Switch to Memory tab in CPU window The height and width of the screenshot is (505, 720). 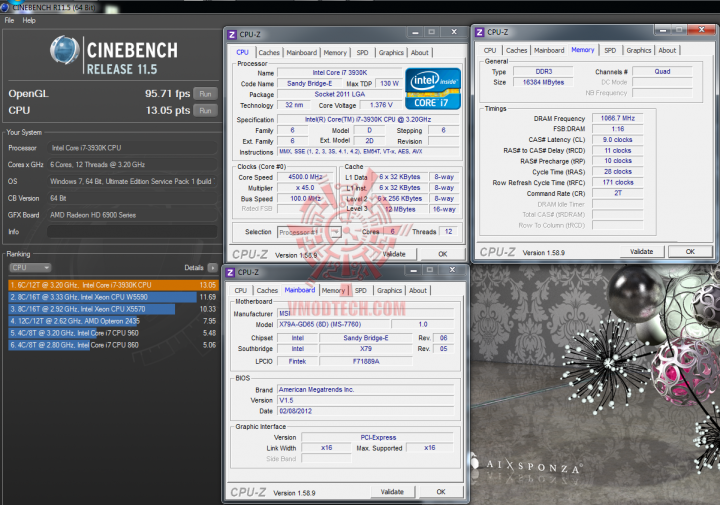click(x=335, y=53)
